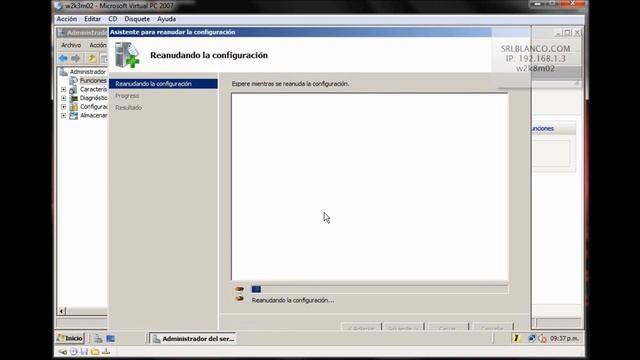640x360 pixels.
Task: Click the Funciones node icon
Action: click(x=73, y=80)
